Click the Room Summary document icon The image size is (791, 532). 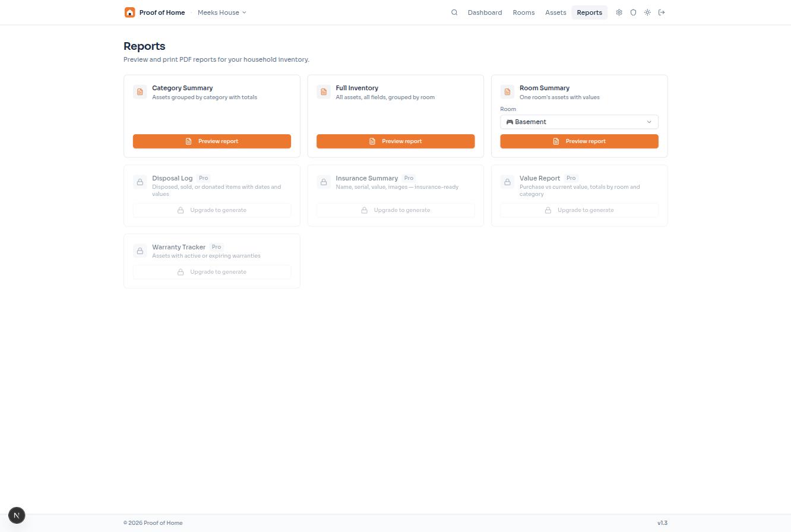pyautogui.click(x=507, y=92)
